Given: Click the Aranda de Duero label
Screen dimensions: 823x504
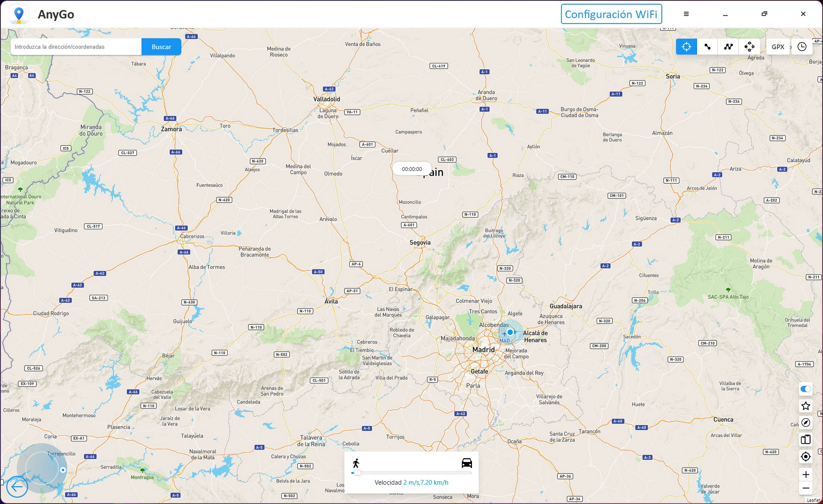Looking at the screenshot, I should [486, 95].
